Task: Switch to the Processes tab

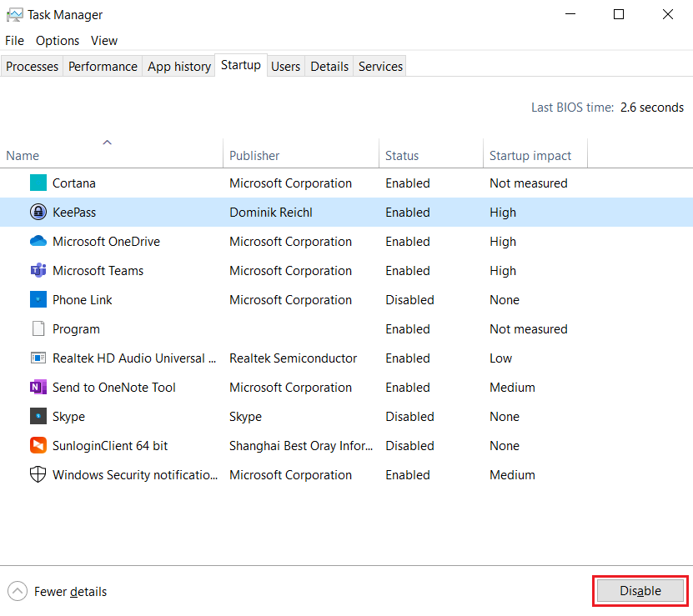Action: 32,66
